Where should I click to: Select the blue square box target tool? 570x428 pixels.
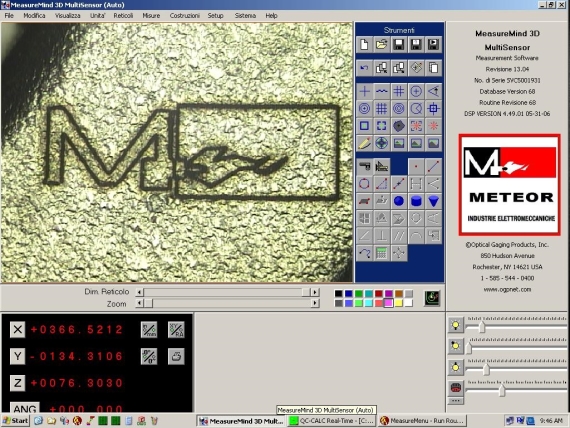coord(364,126)
